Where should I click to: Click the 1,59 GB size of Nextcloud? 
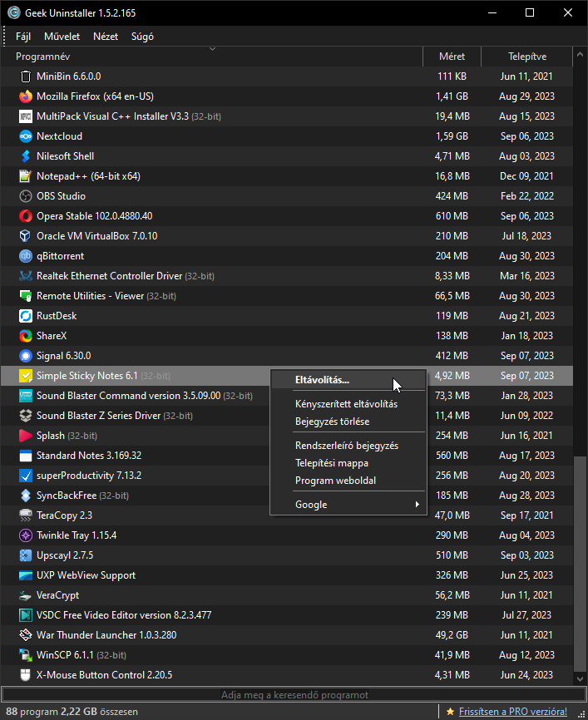452,136
